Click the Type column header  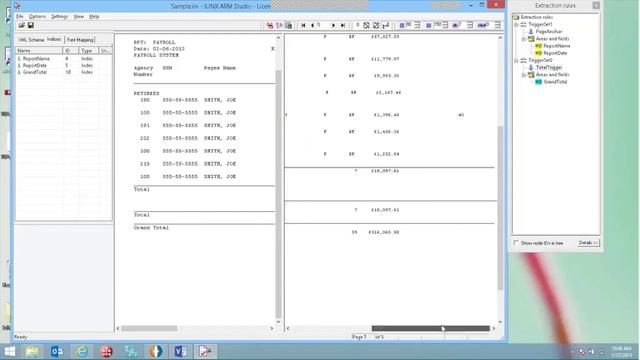click(x=89, y=51)
